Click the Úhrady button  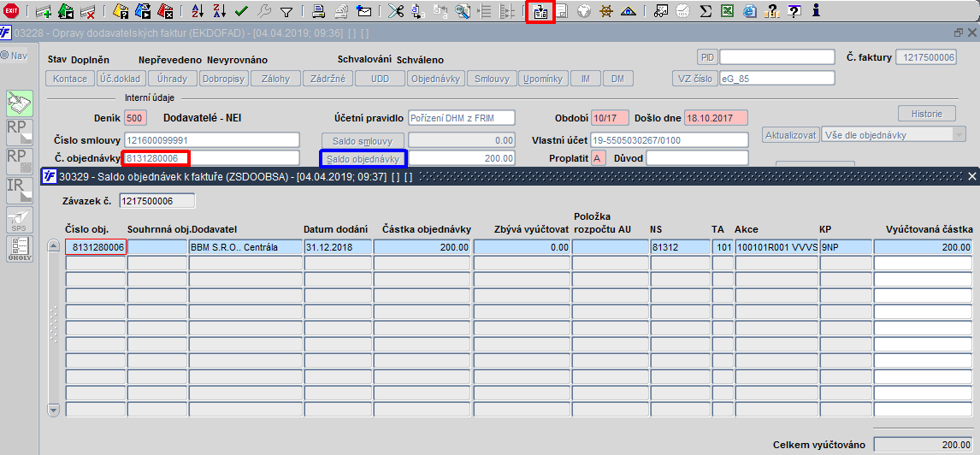173,79
